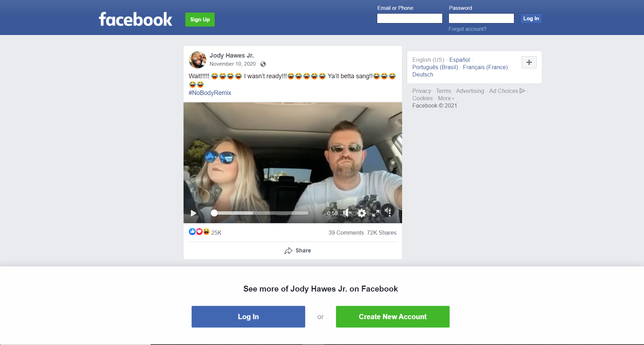Focus the Email or Phone field
This screenshot has width=644, height=345.
pyautogui.click(x=409, y=19)
